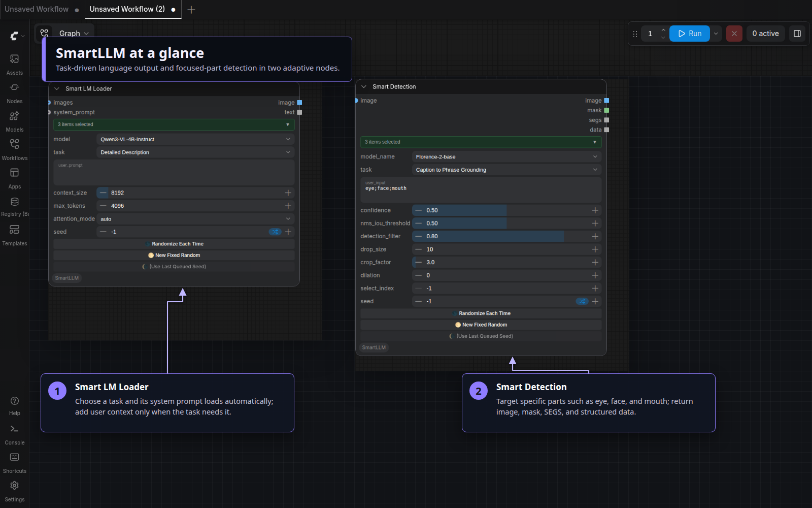
Task: Decrease max_tokens with the minus icon
Action: [103, 206]
